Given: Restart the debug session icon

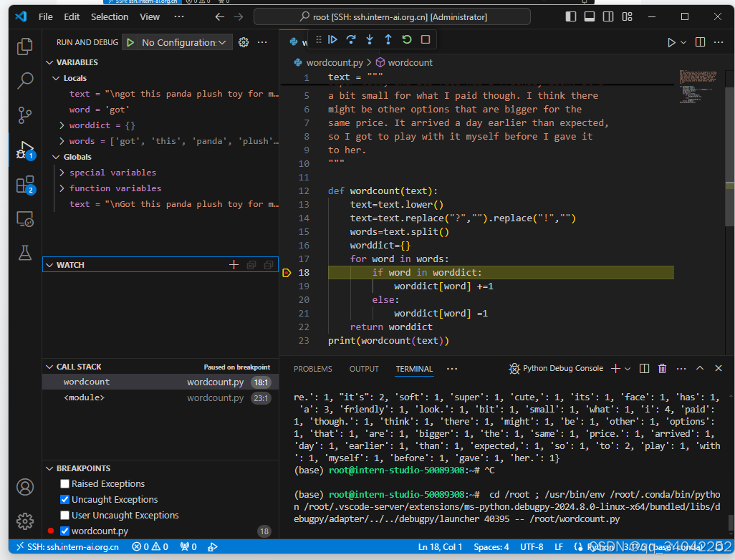Looking at the screenshot, I should [406, 40].
